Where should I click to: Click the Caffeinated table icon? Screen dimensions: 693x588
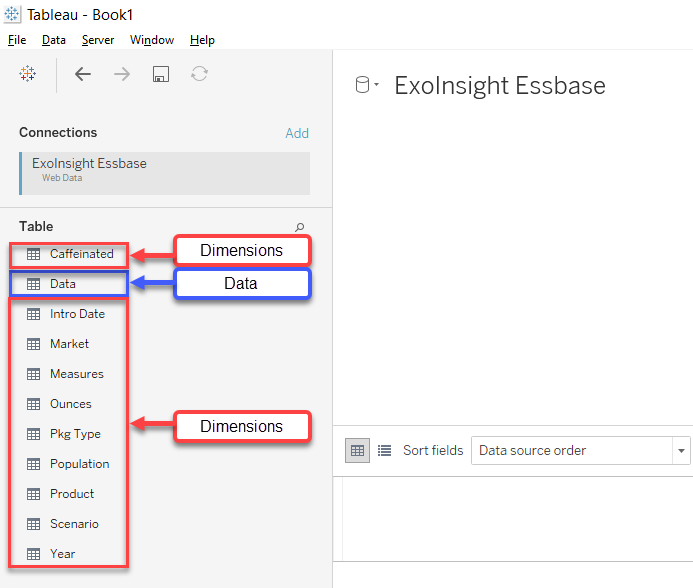pos(33,254)
